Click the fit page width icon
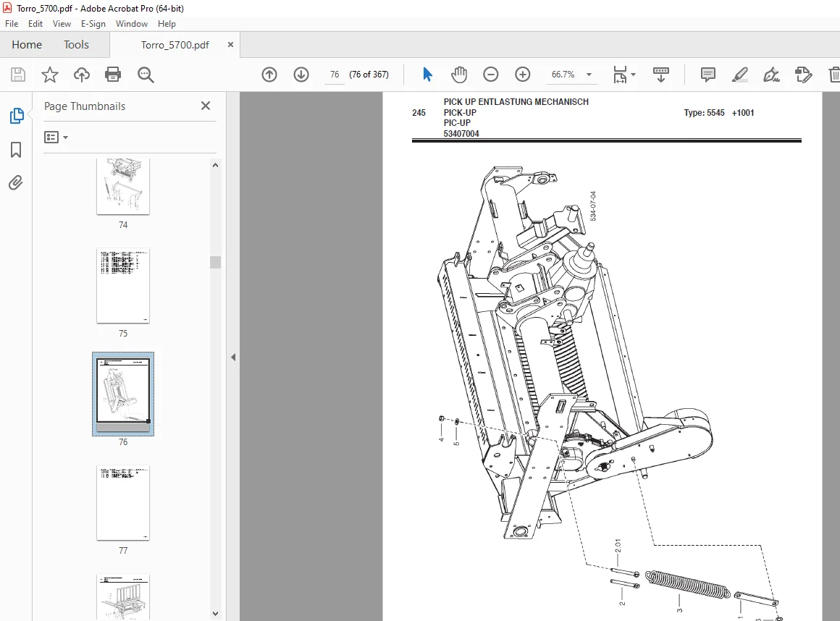 [620, 75]
